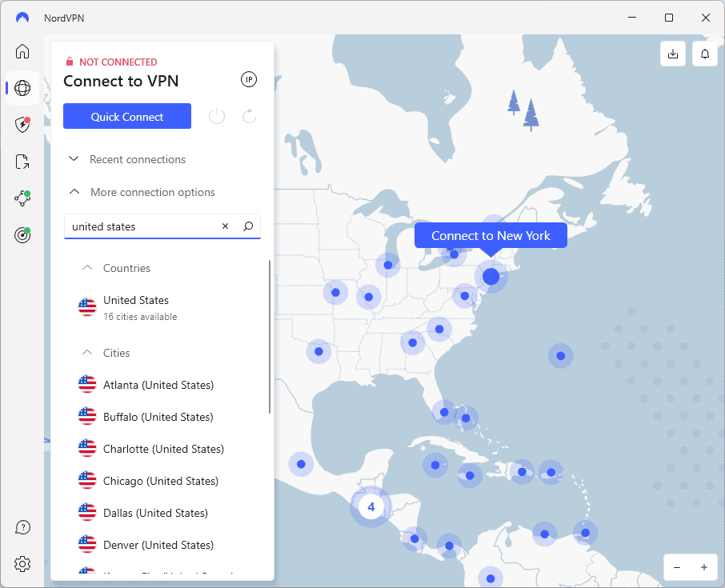Click the cluster pin labeled 4
Image resolution: width=725 pixels, height=588 pixels.
[x=371, y=507]
